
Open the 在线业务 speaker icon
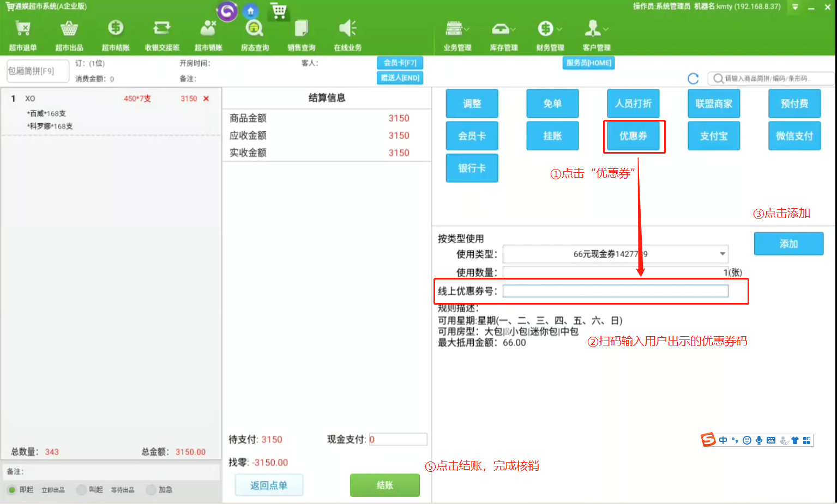(x=347, y=28)
